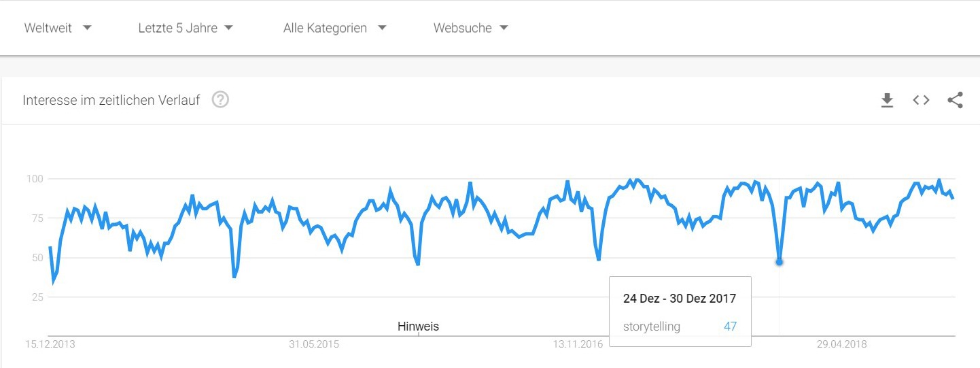
Task: Expand the Letzte 5 Jahre time range
Action: [x=186, y=28]
